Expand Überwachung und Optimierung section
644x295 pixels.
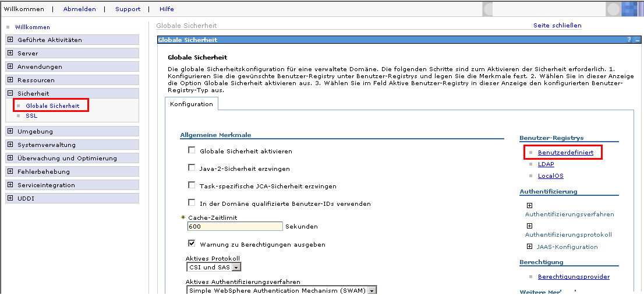(x=10, y=158)
